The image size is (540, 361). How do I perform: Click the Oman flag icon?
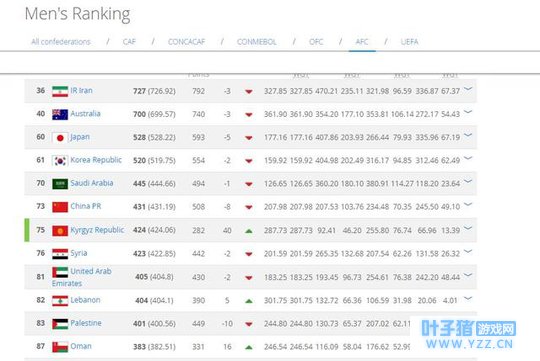[60, 347]
